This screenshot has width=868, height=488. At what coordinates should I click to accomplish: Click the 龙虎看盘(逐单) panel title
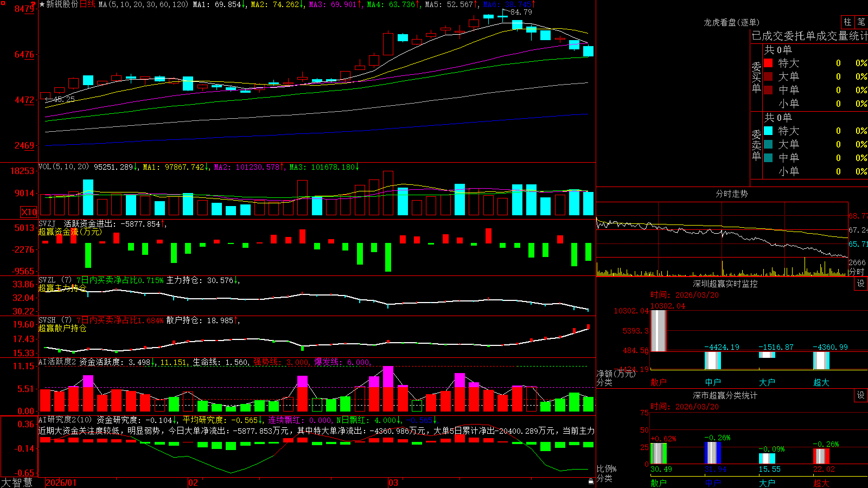731,22
